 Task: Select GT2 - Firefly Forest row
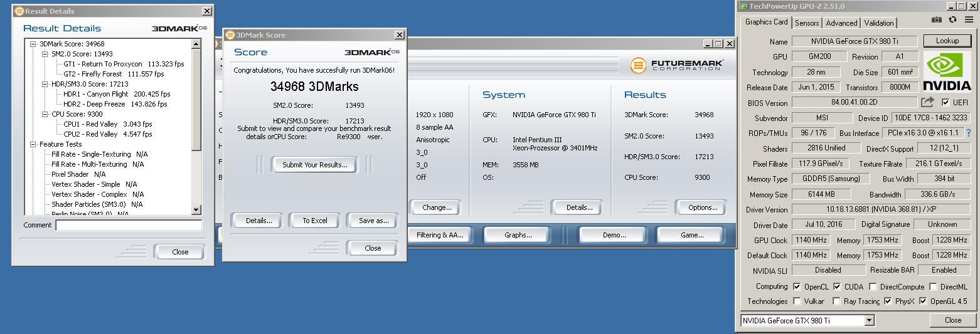click(114, 74)
